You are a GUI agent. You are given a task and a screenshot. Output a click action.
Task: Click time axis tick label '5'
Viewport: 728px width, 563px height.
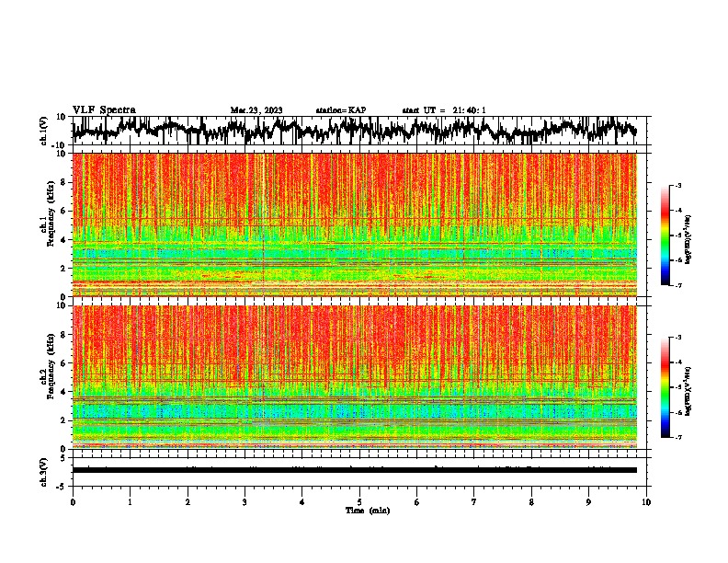pyautogui.click(x=359, y=502)
